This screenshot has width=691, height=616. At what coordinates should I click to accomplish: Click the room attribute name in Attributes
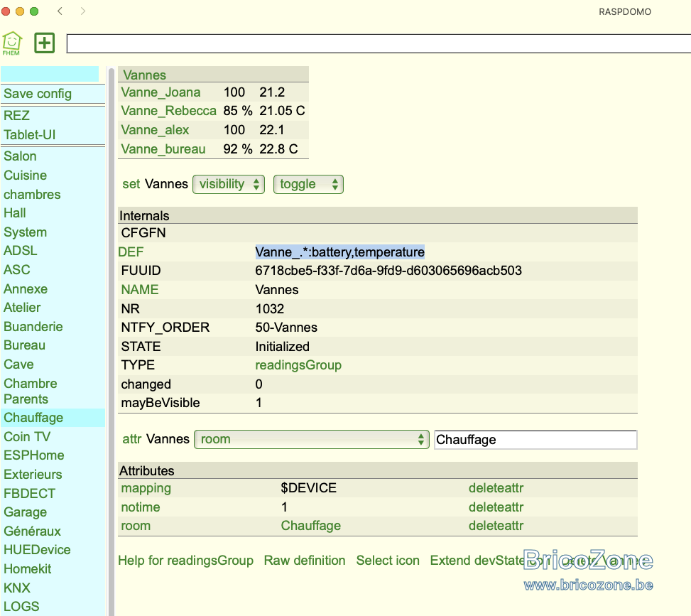tap(136, 526)
